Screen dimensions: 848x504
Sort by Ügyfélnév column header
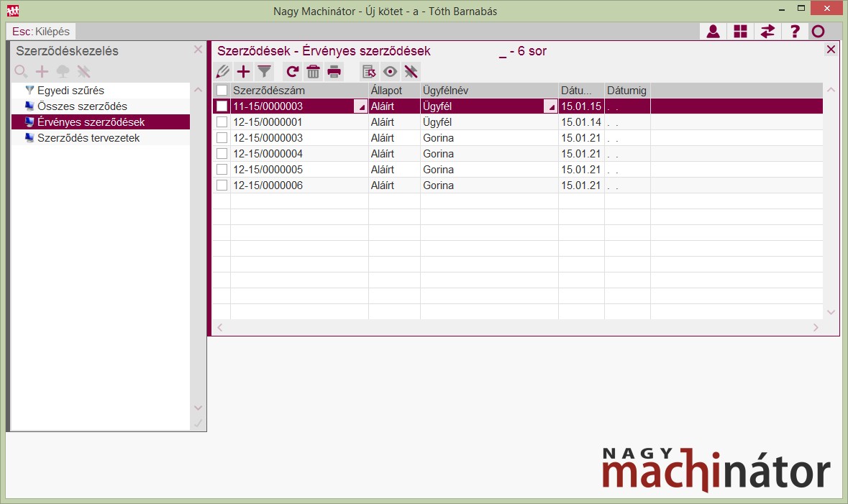(x=489, y=91)
